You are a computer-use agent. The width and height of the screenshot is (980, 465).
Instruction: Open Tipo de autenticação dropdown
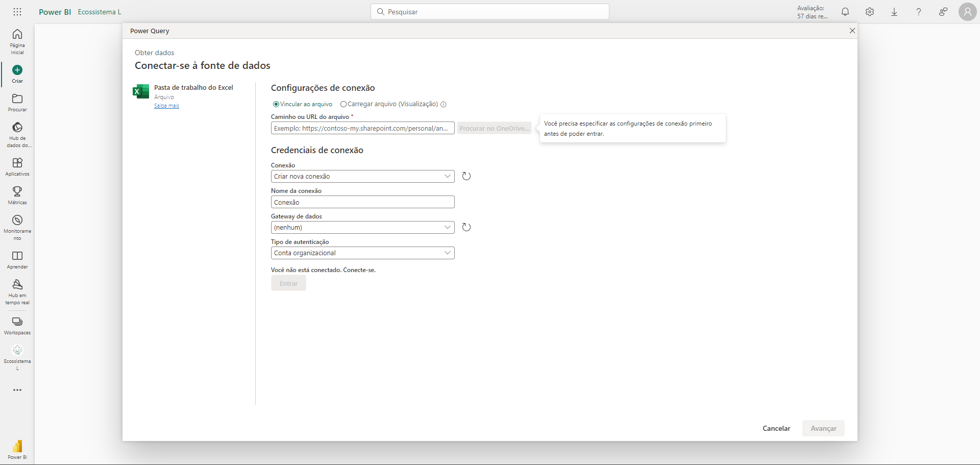(363, 253)
